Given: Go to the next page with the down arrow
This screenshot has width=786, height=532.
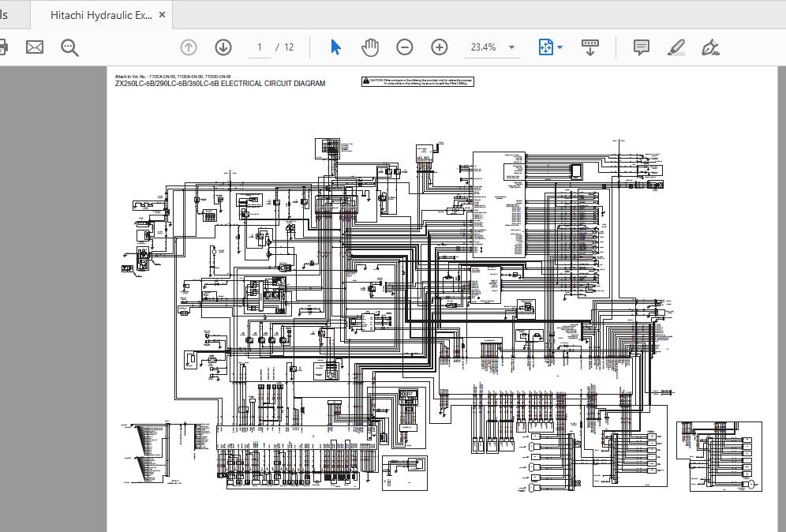Looking at the screenshot, I should click(x=223, y=47).
